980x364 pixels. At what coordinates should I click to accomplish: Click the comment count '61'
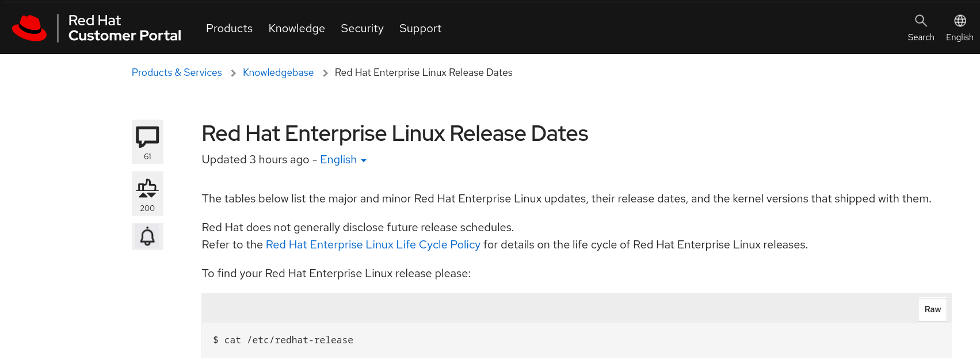tap(147, 156)
